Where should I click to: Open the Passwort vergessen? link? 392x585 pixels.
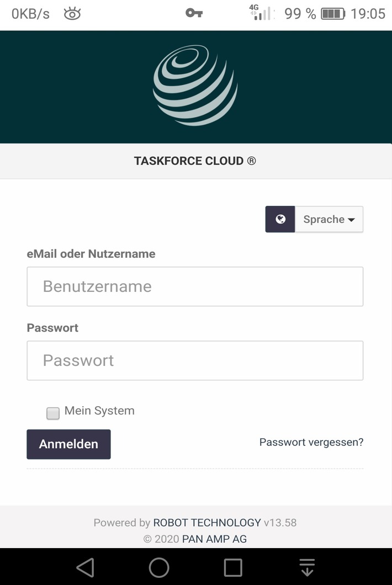[311, 442]
